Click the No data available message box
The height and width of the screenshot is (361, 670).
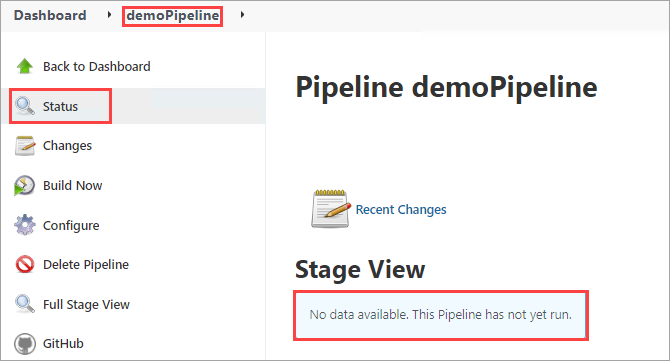(441, 315)
